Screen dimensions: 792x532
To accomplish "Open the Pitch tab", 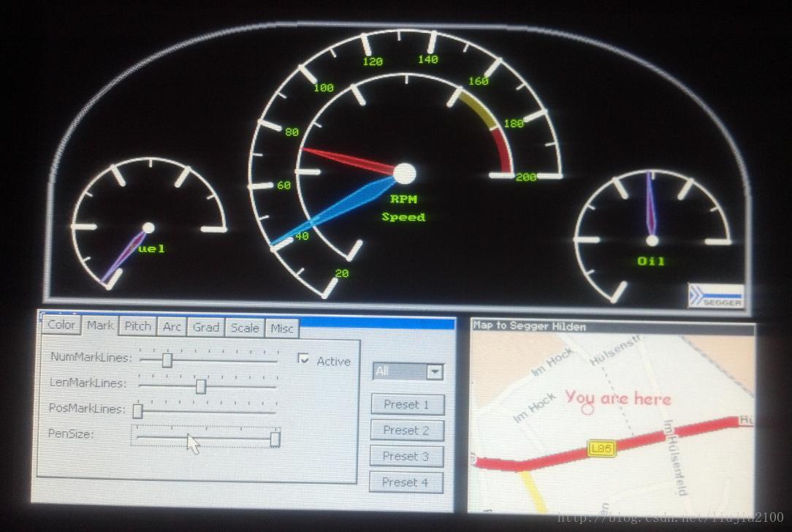I will tap(137, 327).
